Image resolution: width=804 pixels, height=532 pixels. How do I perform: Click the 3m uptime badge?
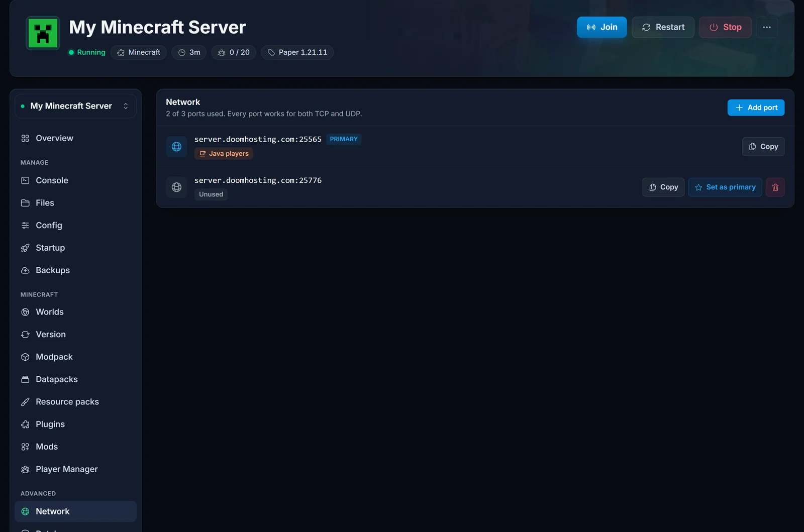tap(189, 52)
